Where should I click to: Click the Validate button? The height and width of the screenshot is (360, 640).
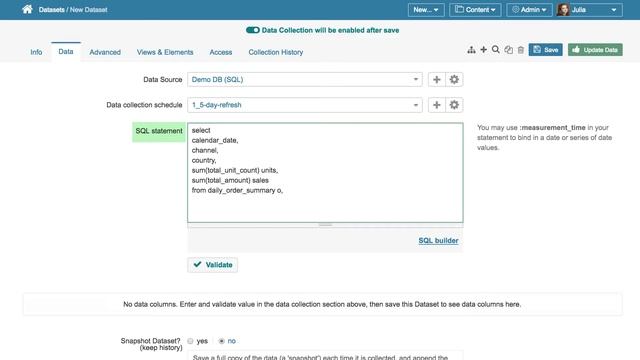click(213, 265)
